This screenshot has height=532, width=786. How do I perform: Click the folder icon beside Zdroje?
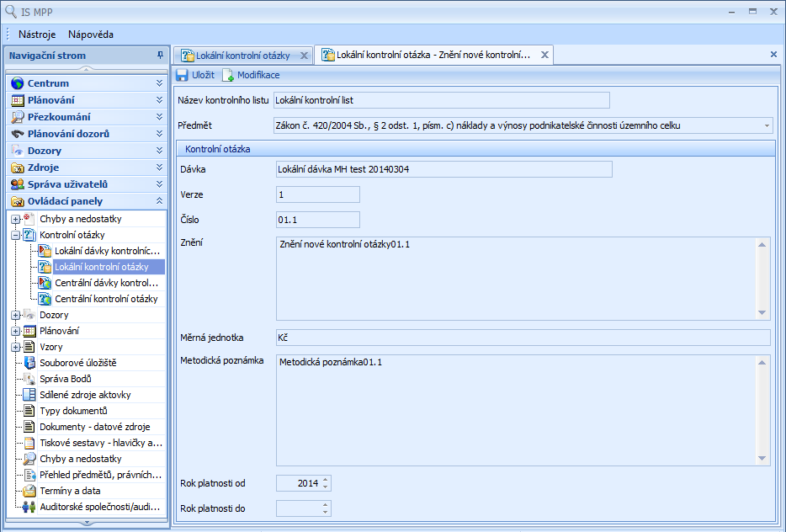(x=18, y=168)
